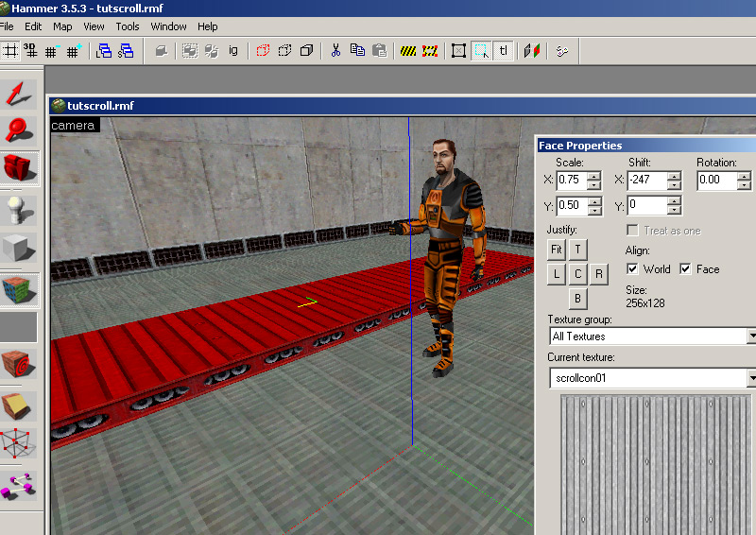The height and width of the screenshot is (535, 756).
Task: Open the View menu
Action: [x=94, y=26]
